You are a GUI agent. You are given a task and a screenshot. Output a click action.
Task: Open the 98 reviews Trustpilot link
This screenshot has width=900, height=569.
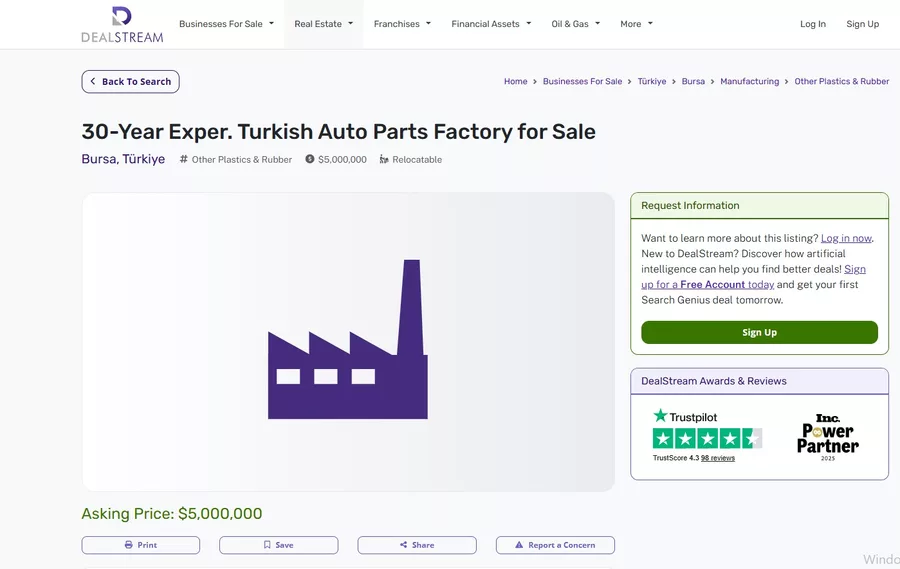(717, 458)
